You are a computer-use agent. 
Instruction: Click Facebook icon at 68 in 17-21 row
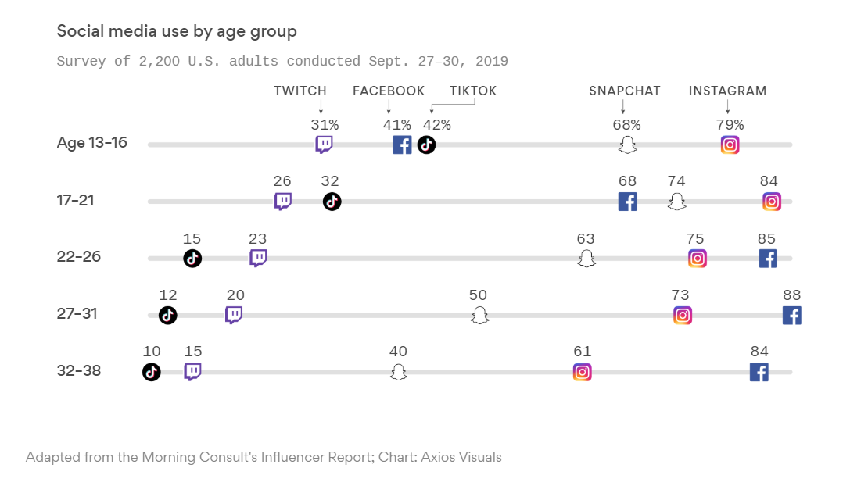click(x=628, y=202)
